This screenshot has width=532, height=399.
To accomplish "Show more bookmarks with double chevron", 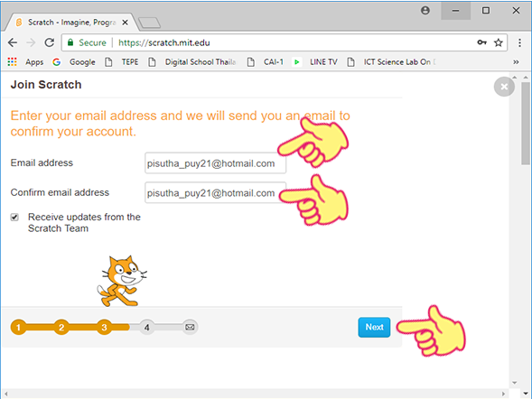I will 516,61.
